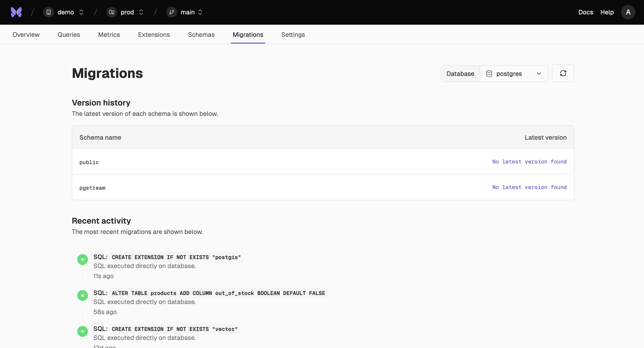
Task: Click the database icon next to prod
Action: pyautogui.click(x=112, y=12)
